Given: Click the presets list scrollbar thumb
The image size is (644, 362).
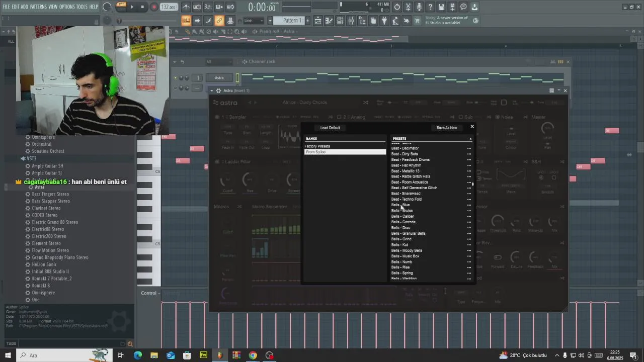Looking at the screenshot, I should (x=473, y=185).
